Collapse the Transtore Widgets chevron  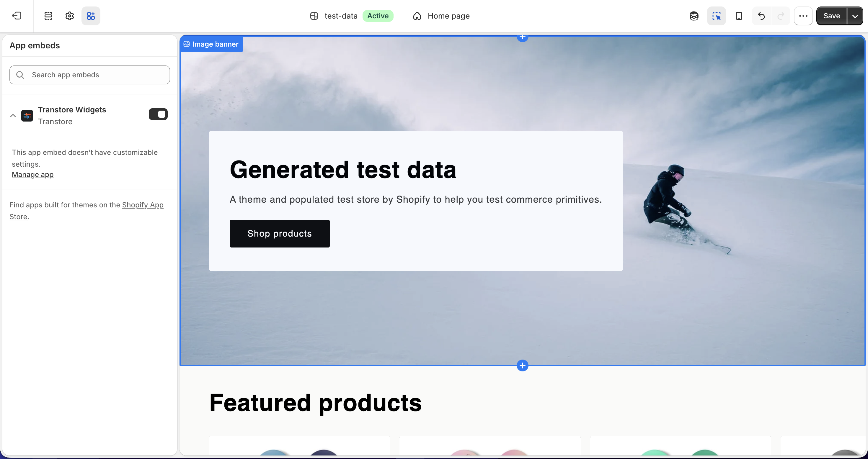coord(13,116)
